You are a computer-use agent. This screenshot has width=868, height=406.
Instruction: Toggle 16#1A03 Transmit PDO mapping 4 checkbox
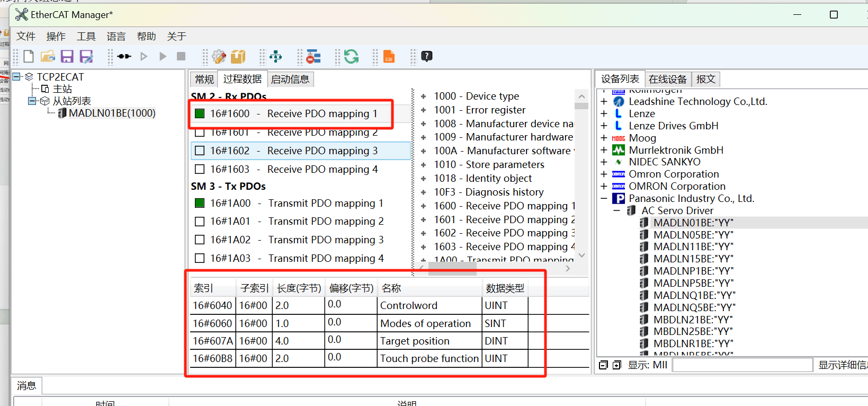tap(200, 258)
